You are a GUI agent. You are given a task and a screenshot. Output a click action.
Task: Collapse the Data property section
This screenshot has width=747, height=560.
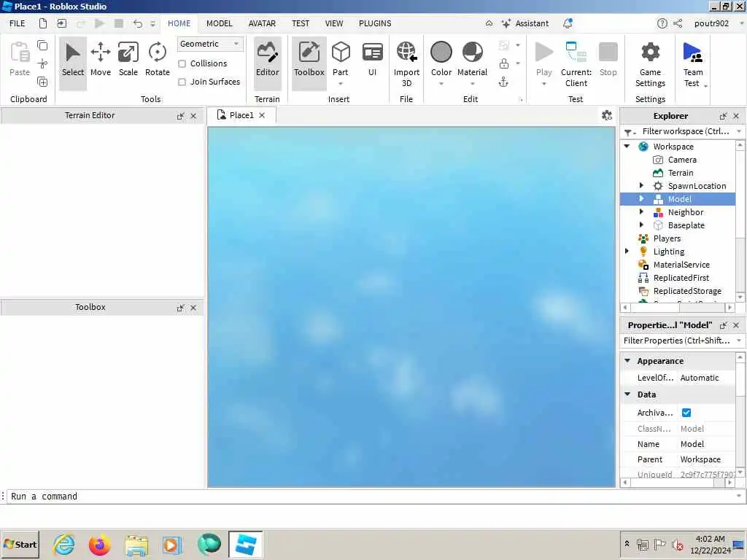(x=627, y=394)
